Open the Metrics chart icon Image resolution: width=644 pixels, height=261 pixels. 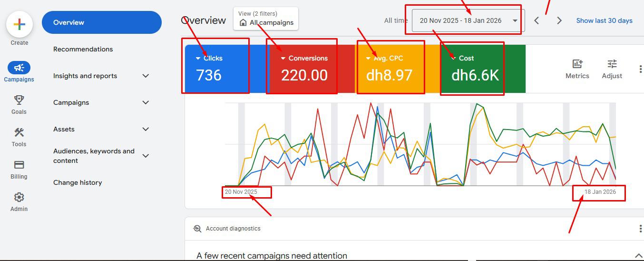[x=577, y=64]
